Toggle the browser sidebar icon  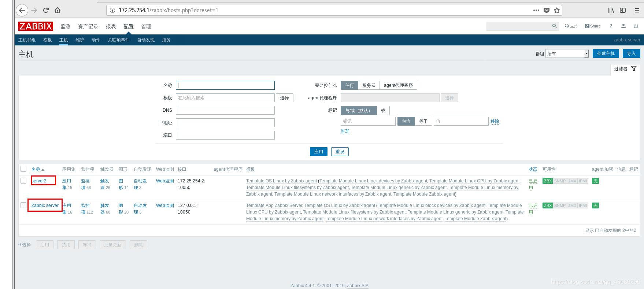coord(623,10)
